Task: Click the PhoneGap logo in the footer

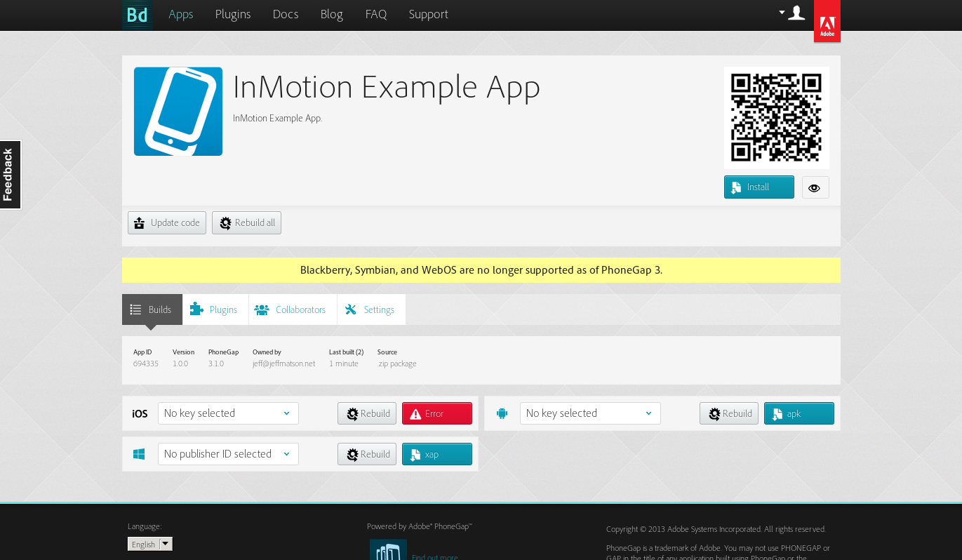Action: pyautogui.click(x=388, y=549)
